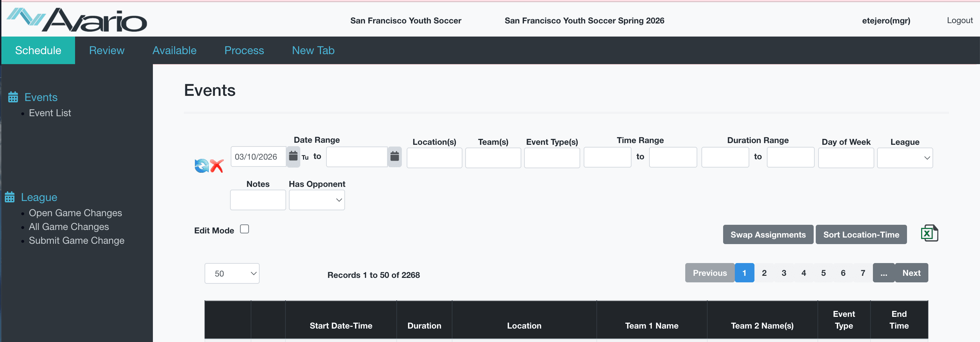Image resolution: width=980 pixels, height=342 pixels.
Task: Switch to the Review tab
Action: (x=106, y=50)
